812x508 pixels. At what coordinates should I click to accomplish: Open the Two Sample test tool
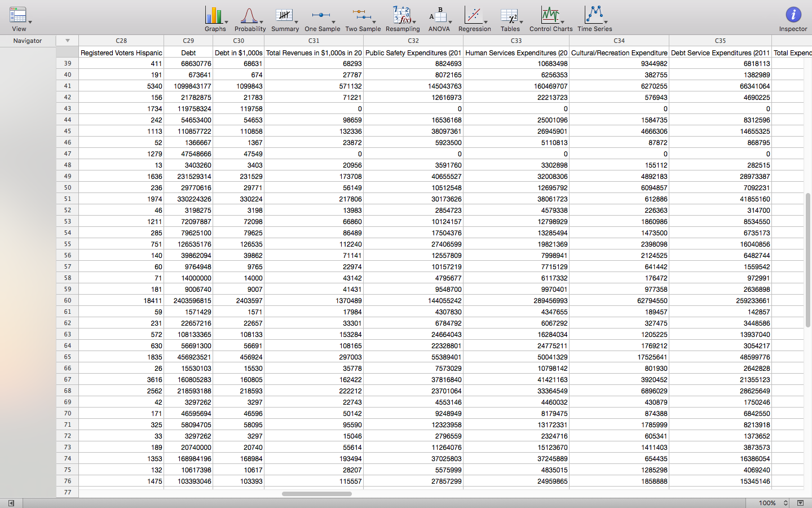coord(361,15)
